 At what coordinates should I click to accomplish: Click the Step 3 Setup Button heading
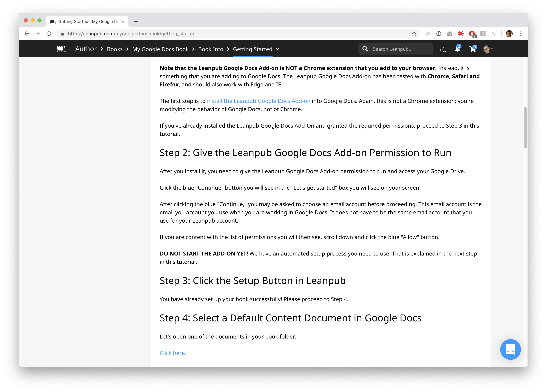(253, 281)
